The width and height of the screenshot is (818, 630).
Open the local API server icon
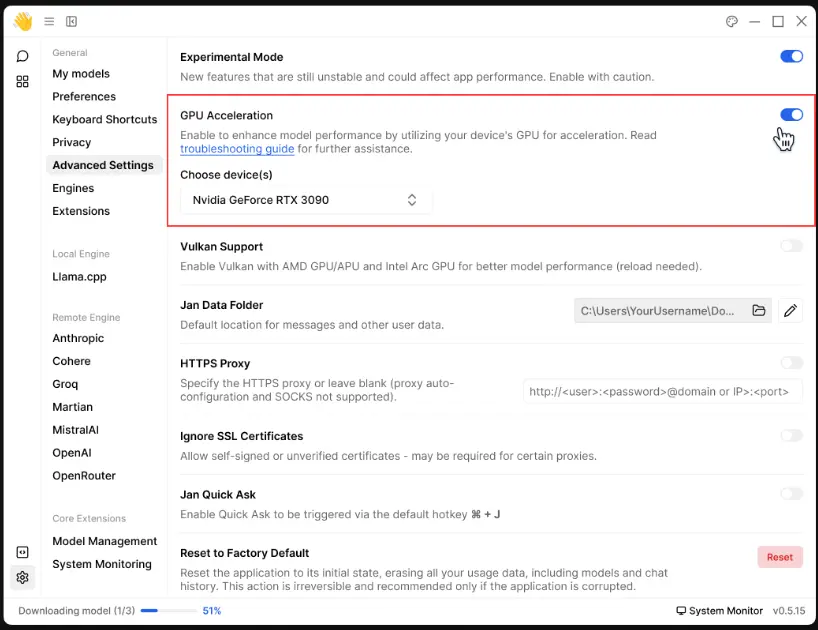pyautogui.click(x=22, y=552)
